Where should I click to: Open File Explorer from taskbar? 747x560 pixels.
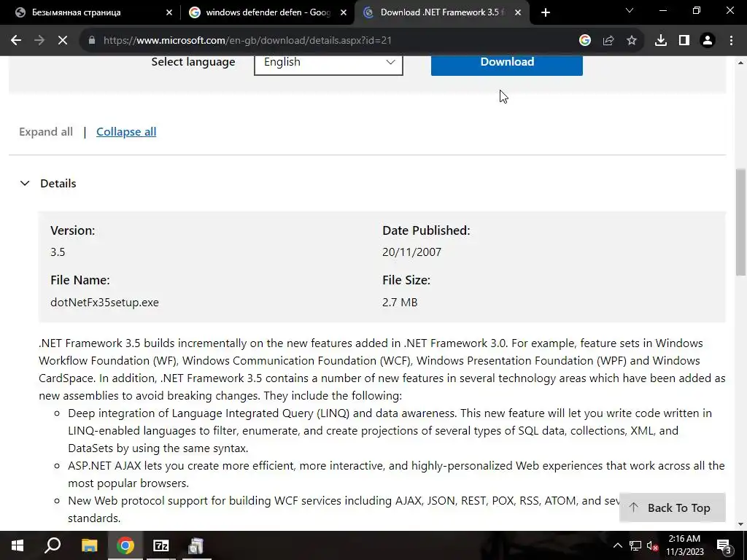click(89, 545)
